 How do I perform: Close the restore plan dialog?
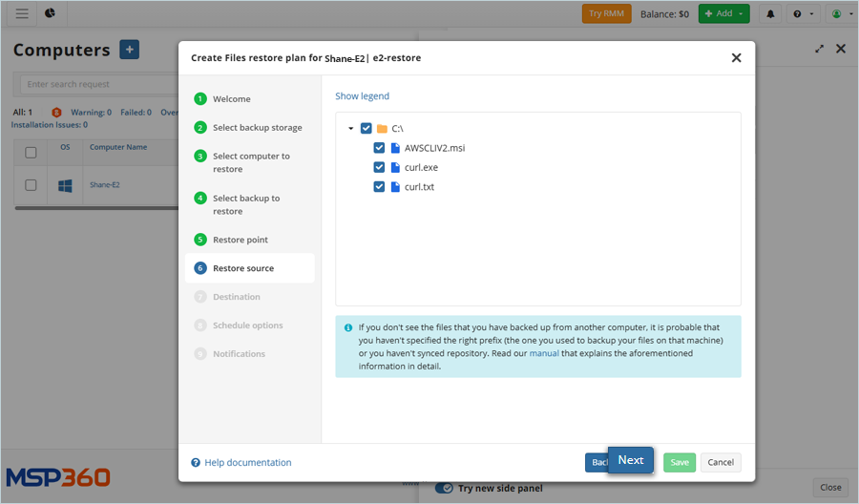[736, 57]
